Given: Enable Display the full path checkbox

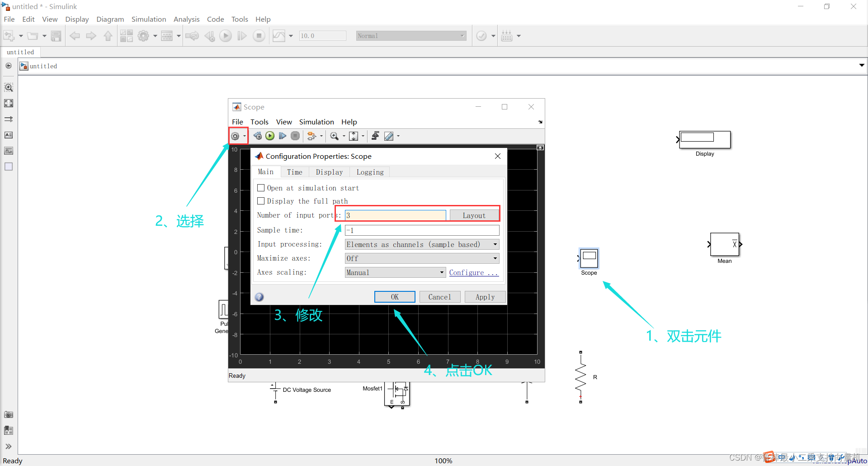Looking at the screenshot, I should tap(261, 201).
